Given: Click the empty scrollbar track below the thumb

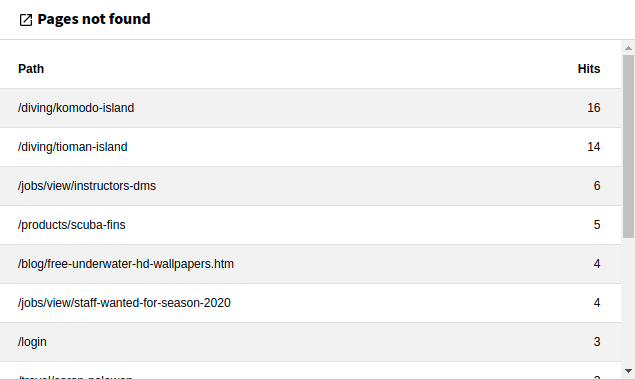Looking at the screenshot, I should coord(628,302).
